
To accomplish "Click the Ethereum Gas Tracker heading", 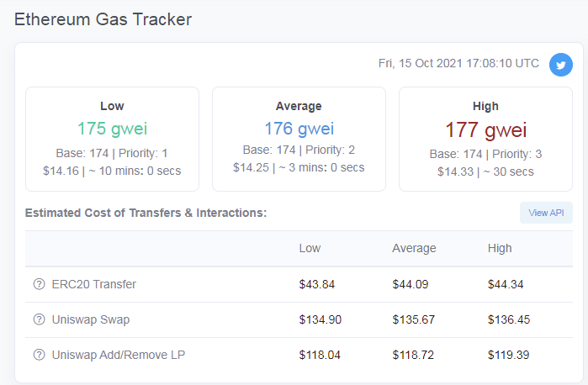I will coord(103,19).
